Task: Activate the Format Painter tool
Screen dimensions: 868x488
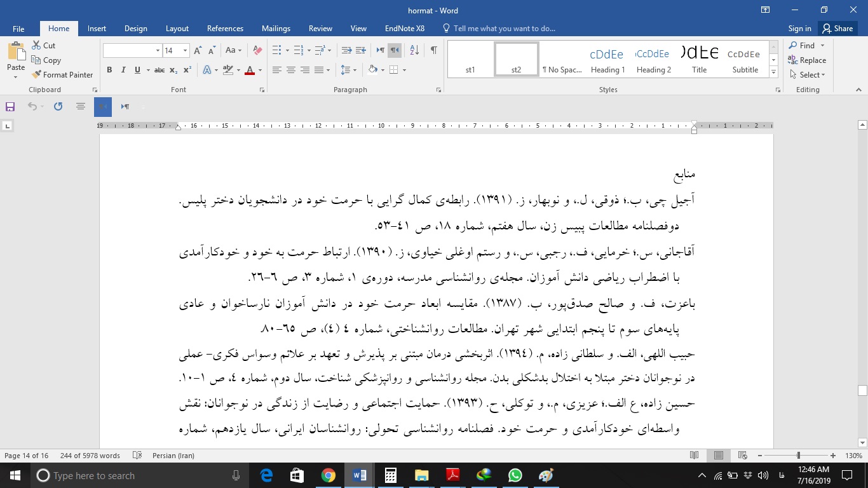Action: 62,74
